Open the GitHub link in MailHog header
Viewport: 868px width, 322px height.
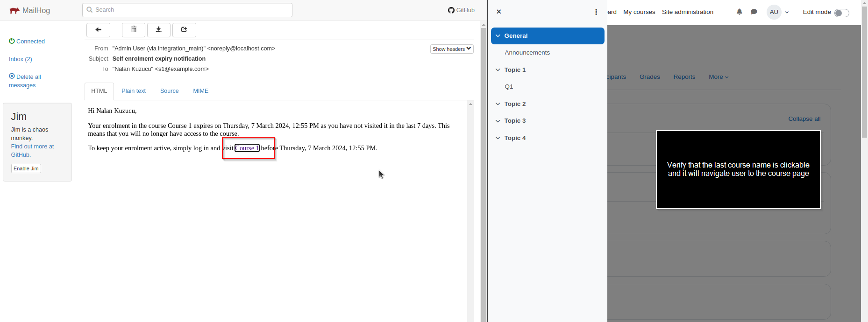pos(461,10)
